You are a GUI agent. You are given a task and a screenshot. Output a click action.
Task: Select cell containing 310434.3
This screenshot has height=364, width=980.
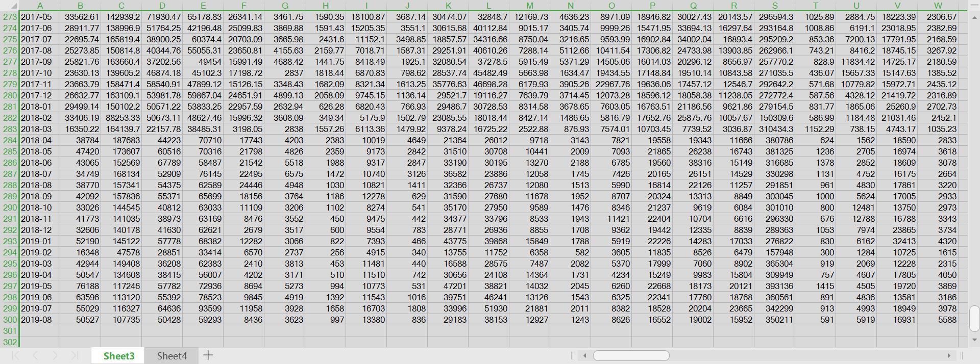775,129
